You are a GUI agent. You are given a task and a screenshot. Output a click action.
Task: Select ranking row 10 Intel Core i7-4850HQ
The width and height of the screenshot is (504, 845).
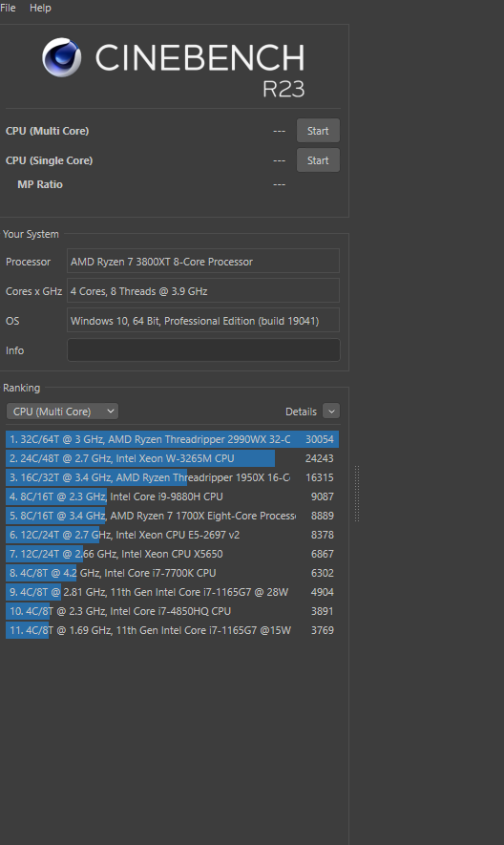pos(173,611)
